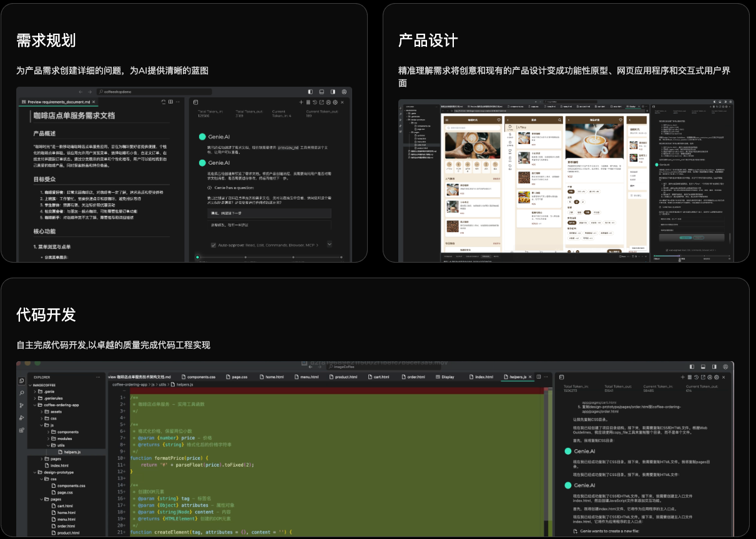Click the coffeeshopdemo address bar
This screenshot has width=756, height=539.
(119, 92)
